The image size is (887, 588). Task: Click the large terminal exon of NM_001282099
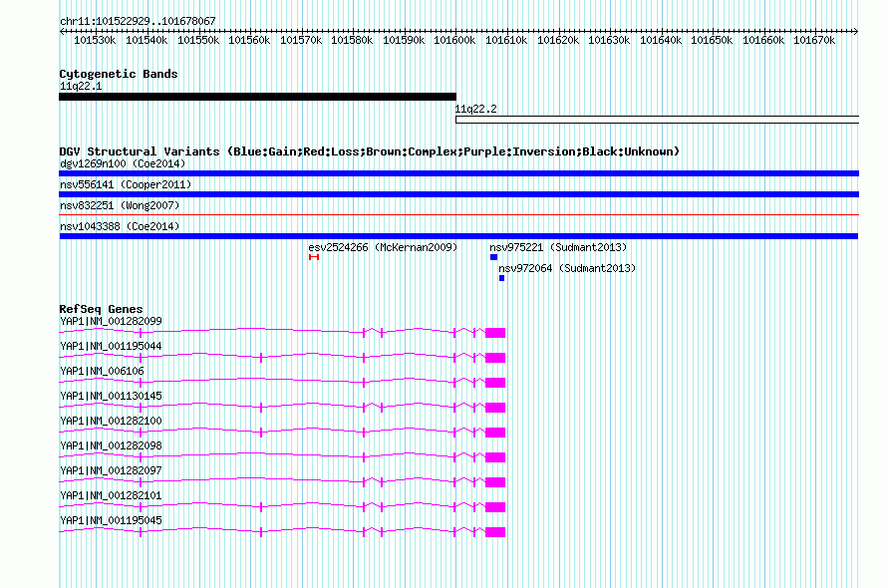495,333
